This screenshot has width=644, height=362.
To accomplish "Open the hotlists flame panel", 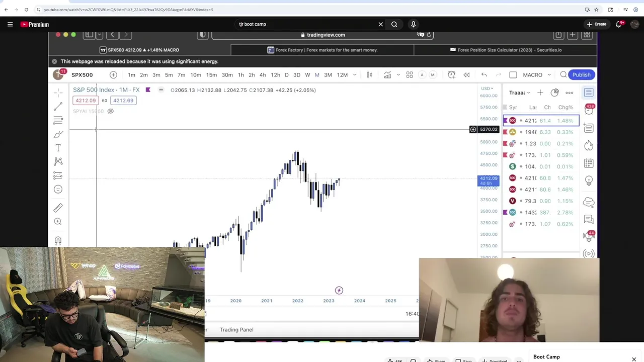I will [x=589, y=146].
